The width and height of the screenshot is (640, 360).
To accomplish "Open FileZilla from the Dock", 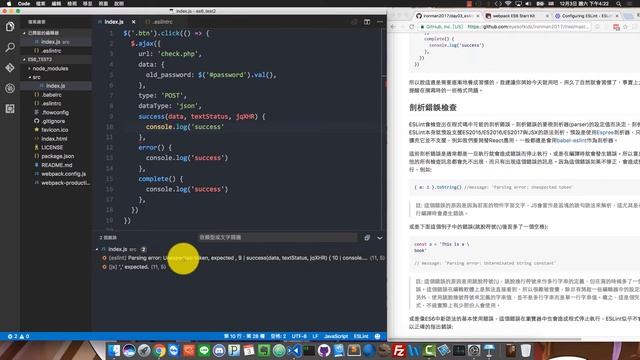I will pyautogui.click(x=398, y=350).
